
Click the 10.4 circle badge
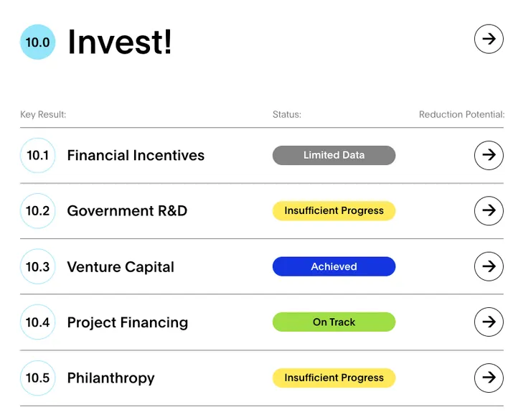coord(37,322)
